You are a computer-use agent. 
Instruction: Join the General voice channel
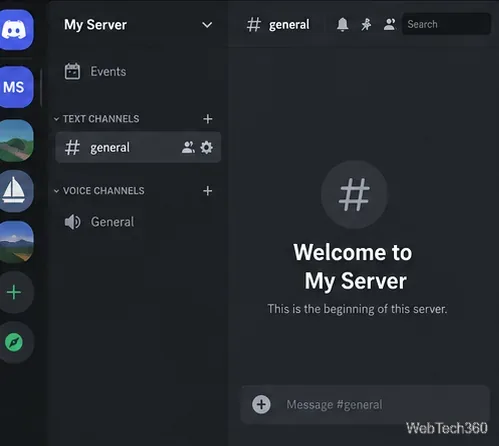[x=99, y=222]
